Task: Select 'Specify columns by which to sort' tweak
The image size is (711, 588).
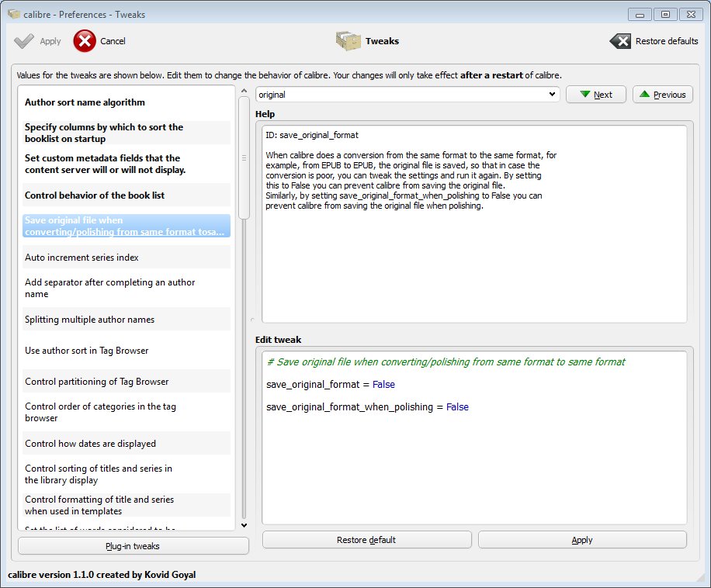Action: click(127, 133)
